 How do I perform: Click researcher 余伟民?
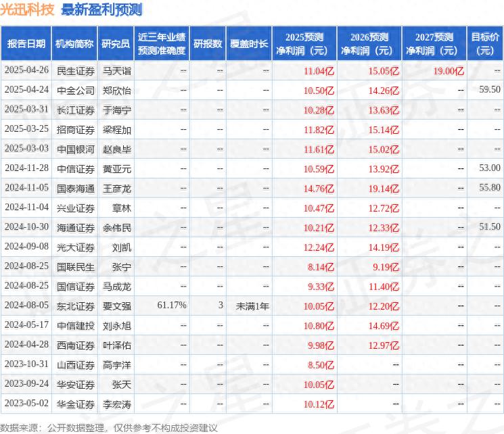coord(116,227)
